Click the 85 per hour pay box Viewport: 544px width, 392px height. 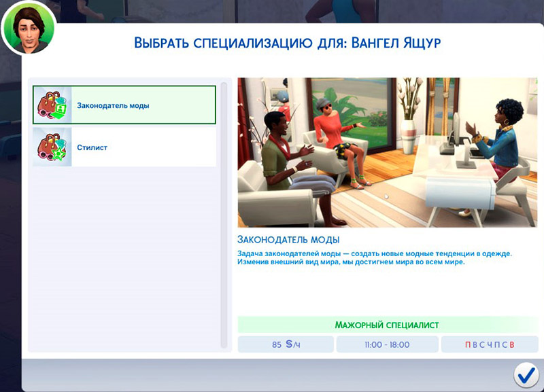pyautogui.click(x=286, y=344)
